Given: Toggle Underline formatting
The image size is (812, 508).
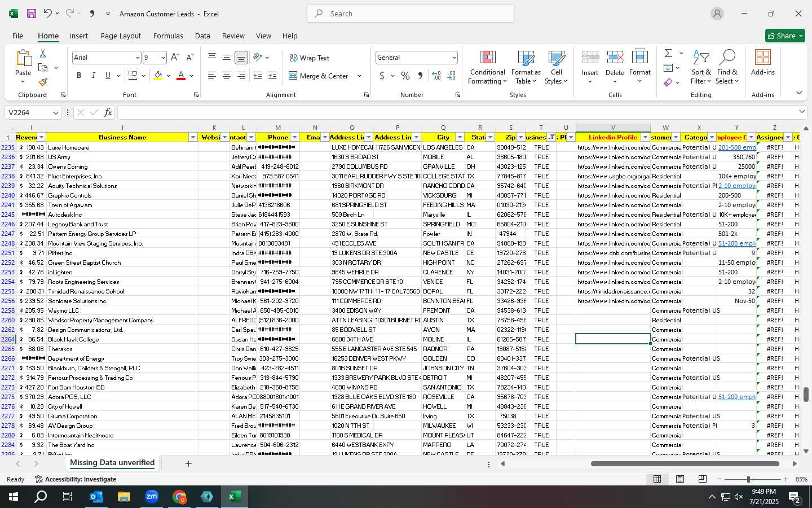Looking at the screenshot, I should [x=108, y=76].
